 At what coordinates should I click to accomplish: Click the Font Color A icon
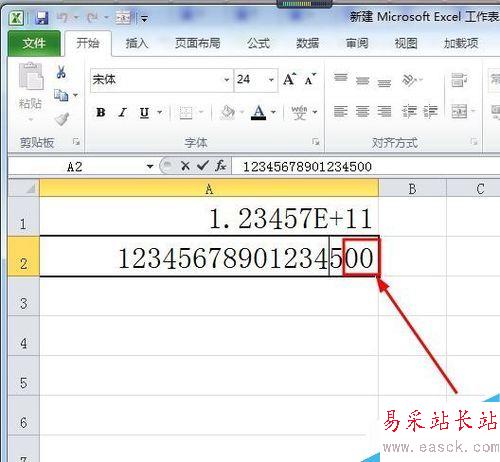click(x=258, y=112)
